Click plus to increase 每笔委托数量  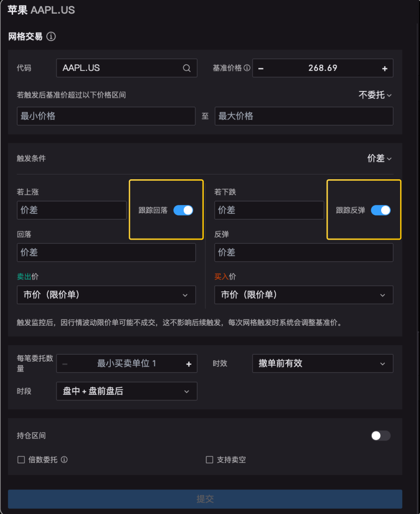click(188, 364)
